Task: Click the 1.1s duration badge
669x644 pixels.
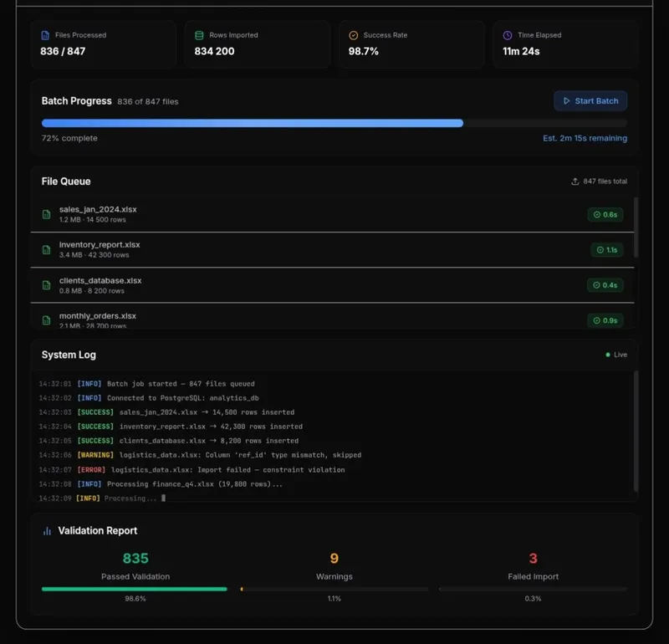Action: [607, 250]
